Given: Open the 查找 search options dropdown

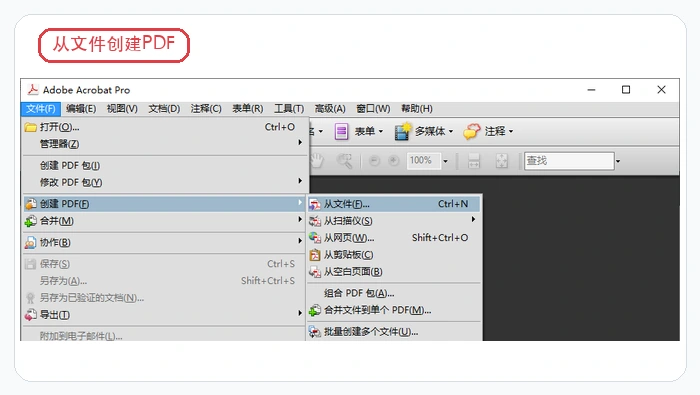Looking at the screenshot, I should 618,161.
